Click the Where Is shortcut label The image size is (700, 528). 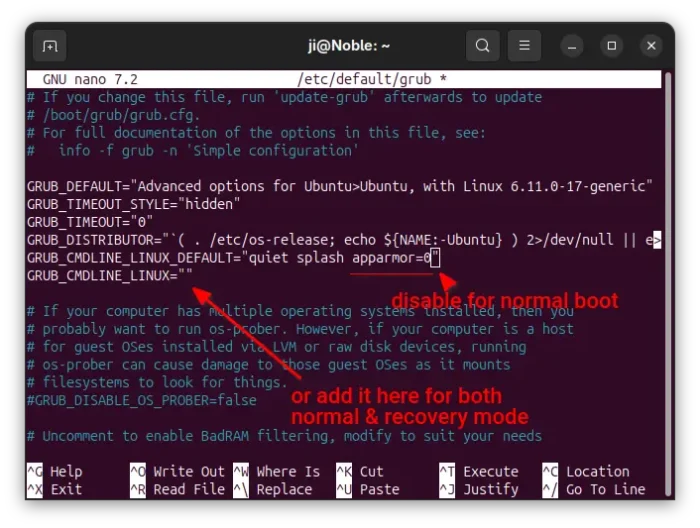coord(288,471)
